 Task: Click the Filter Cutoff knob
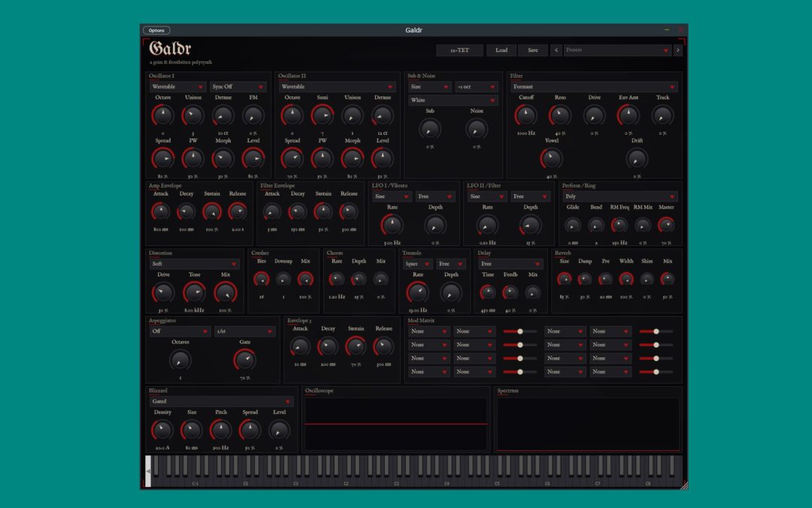point(526,116)
